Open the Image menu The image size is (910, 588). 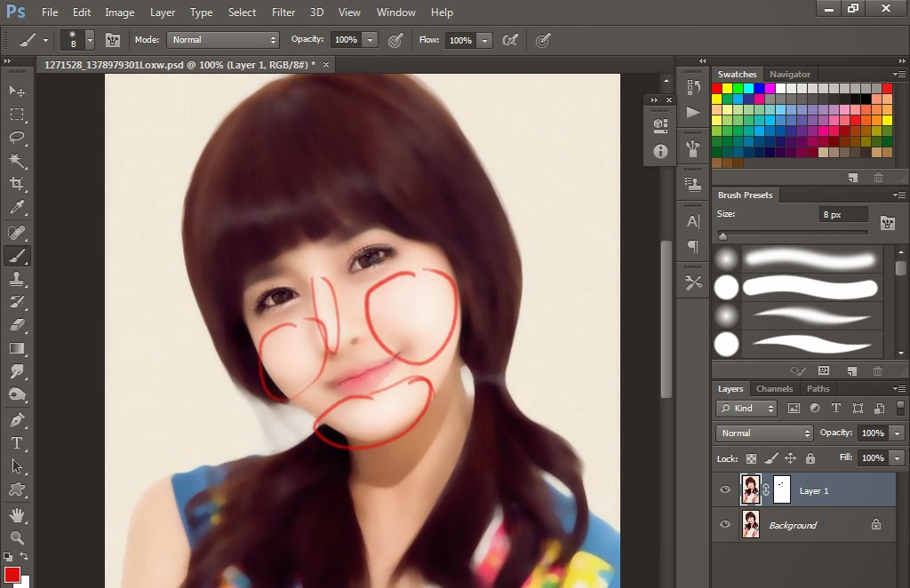[x=120, y=12]
